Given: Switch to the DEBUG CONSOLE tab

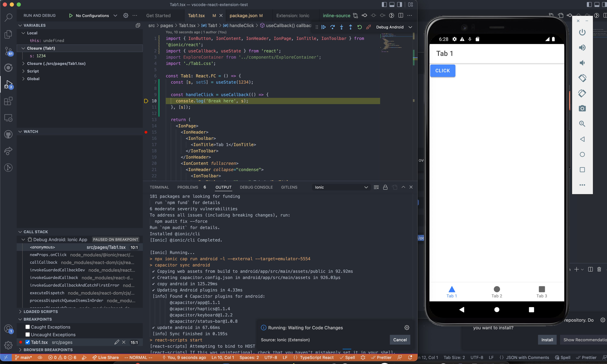Looking at the screenshot, I should tap(256, 187).
